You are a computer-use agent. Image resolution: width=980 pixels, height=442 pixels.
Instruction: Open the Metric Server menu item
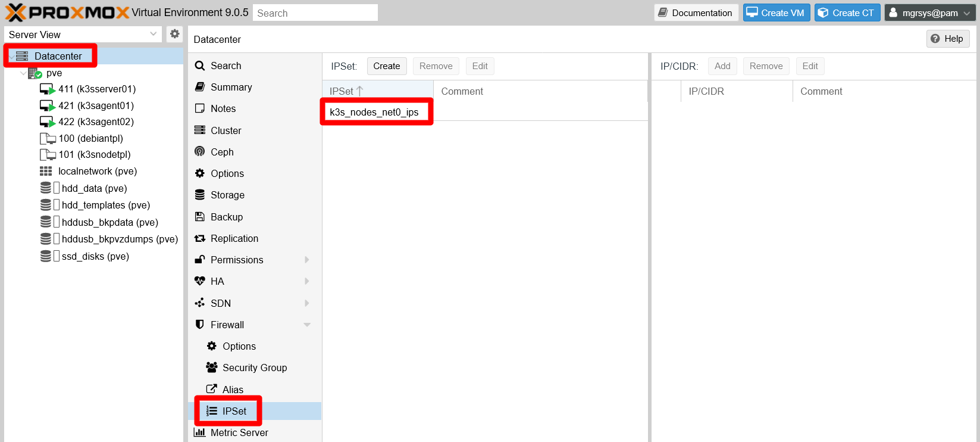coord(255,432)
